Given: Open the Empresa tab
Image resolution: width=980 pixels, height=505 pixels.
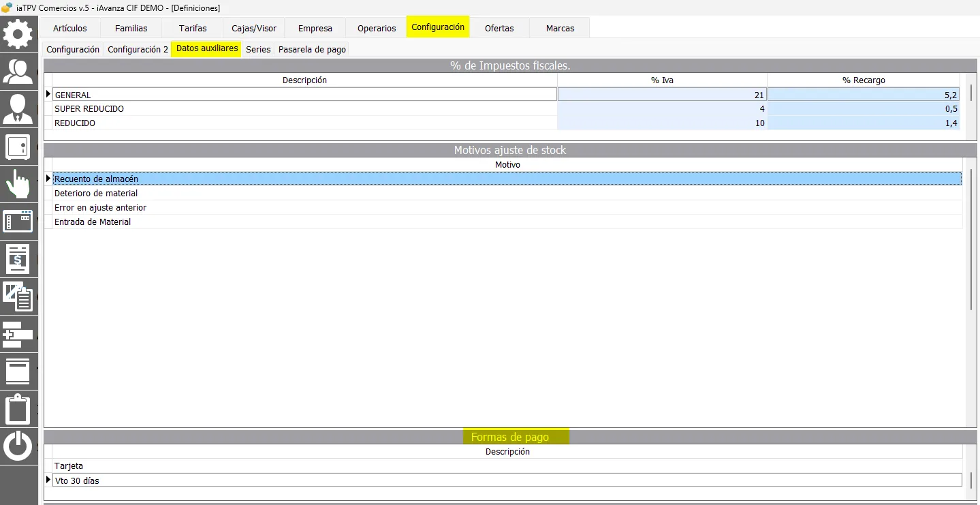Looking at the screenshot, I should (x=315, y=28).
